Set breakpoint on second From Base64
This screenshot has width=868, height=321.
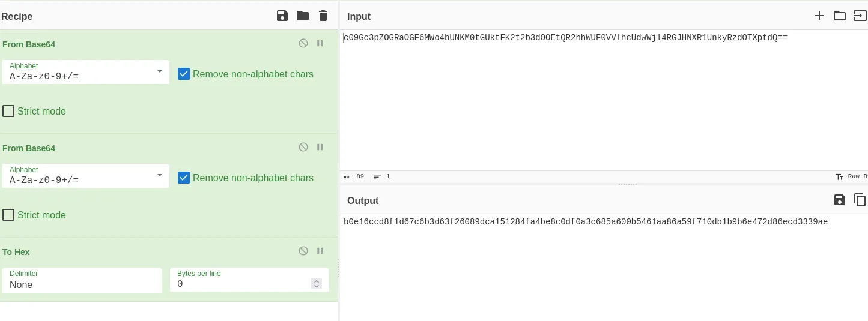point(320,147)
